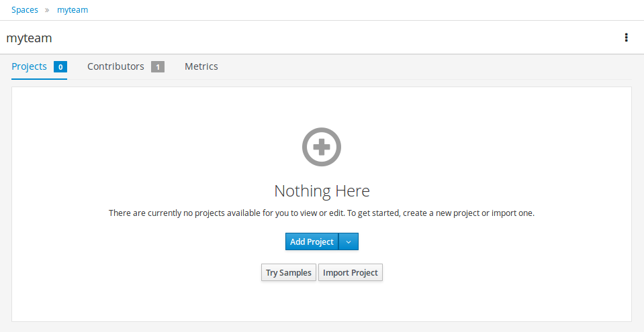Expand the Add Project dropdown arrow
This screenshot has height=332, width=644.
tap(349, 242)
